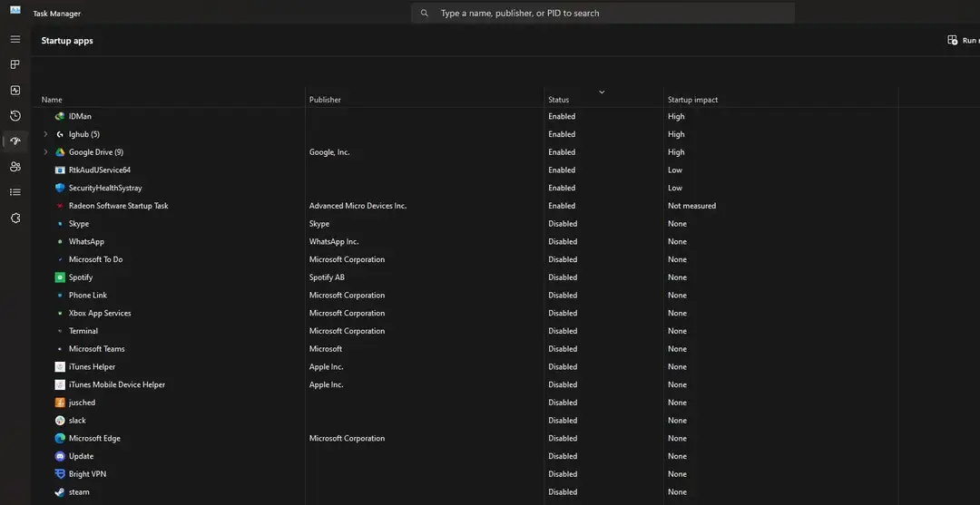Click the RtkAudUService64 icon
Image resolution: width=980 pixels, height=505 pixels.
(60, 170)
